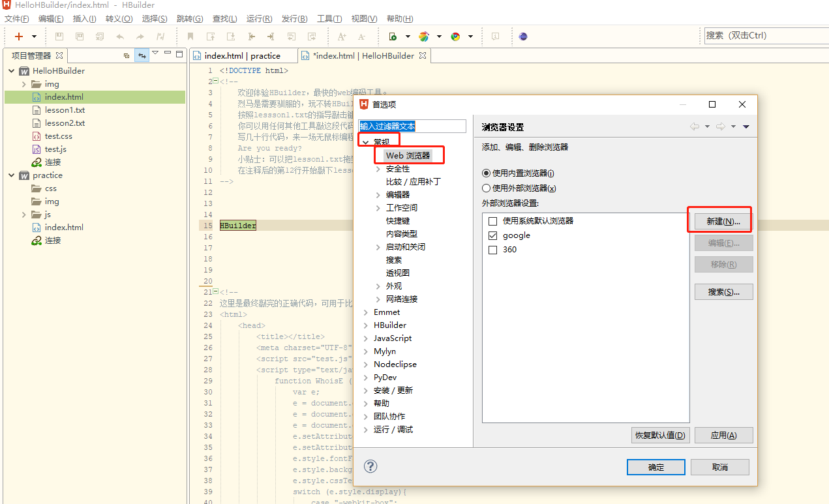
Task: Open the dropdown beside the New plus icon
Action: tap(35, 37)
